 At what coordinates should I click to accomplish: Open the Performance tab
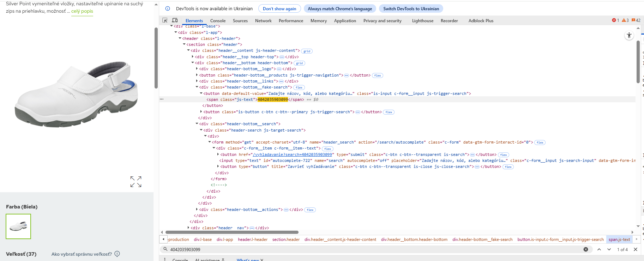coord(291,21)
